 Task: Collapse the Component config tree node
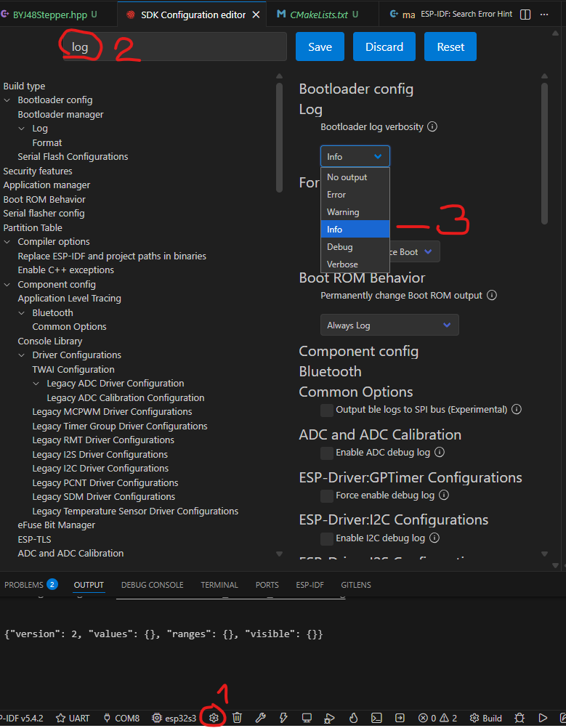[x=7, y=285]
